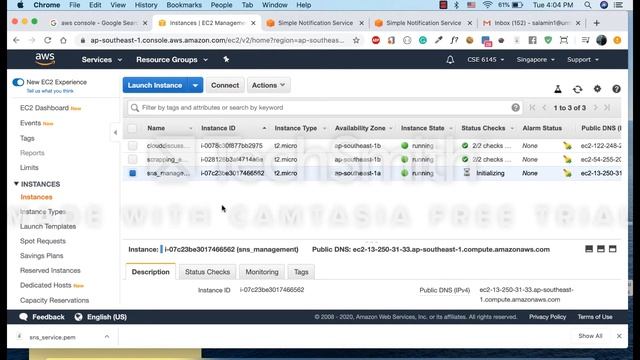640x360 pixels.
Task: Open Spot Requests in sidebar
Action: pos(43,241)
